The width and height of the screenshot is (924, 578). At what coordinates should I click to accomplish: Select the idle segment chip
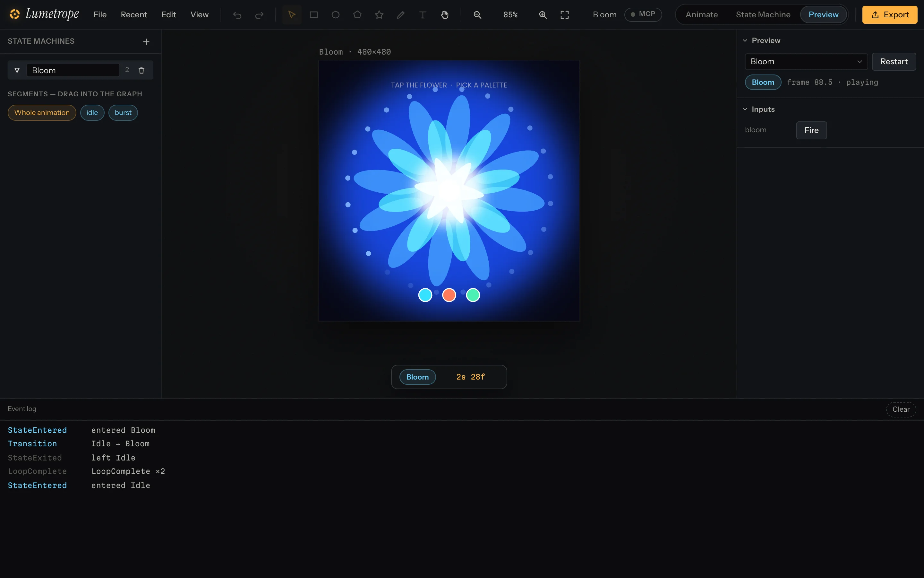(92, 113)
